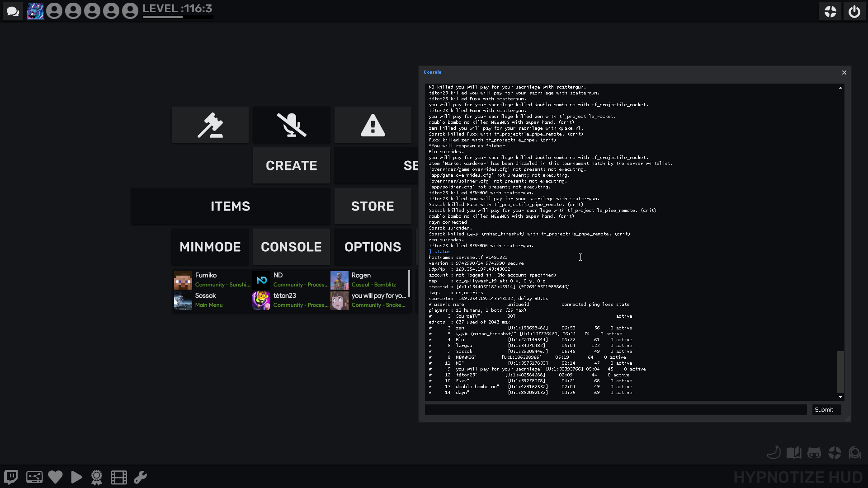Click the heart favorites icon

click(x=55, y=477)
